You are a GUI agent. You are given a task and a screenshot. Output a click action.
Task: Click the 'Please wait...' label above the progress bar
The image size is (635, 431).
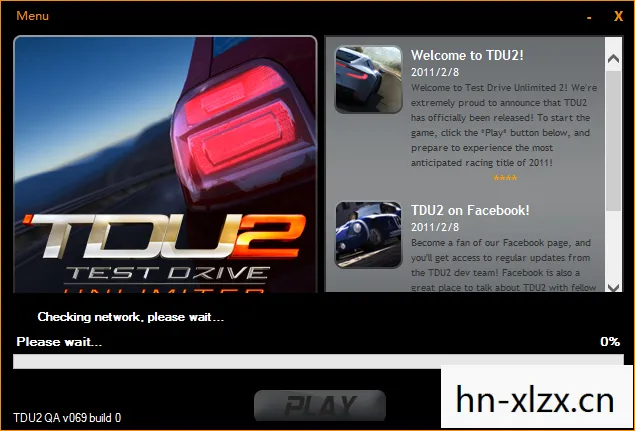(x=59, y=342)
